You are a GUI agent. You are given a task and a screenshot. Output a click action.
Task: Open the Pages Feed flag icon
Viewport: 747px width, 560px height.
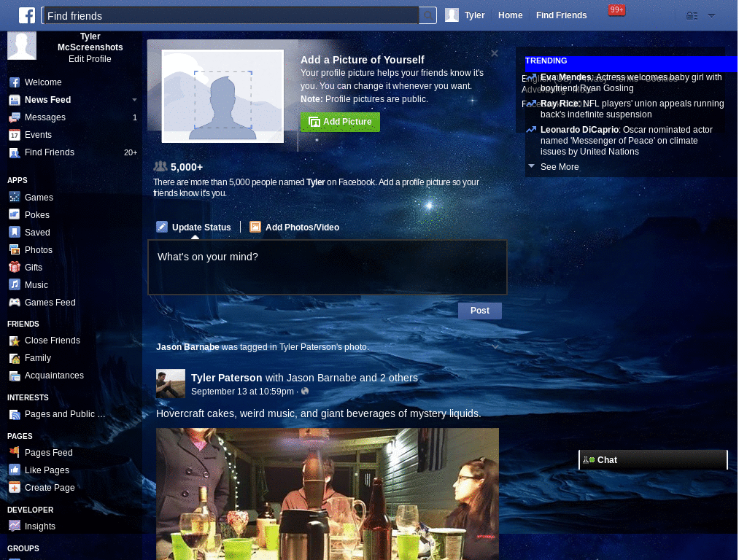15,452
